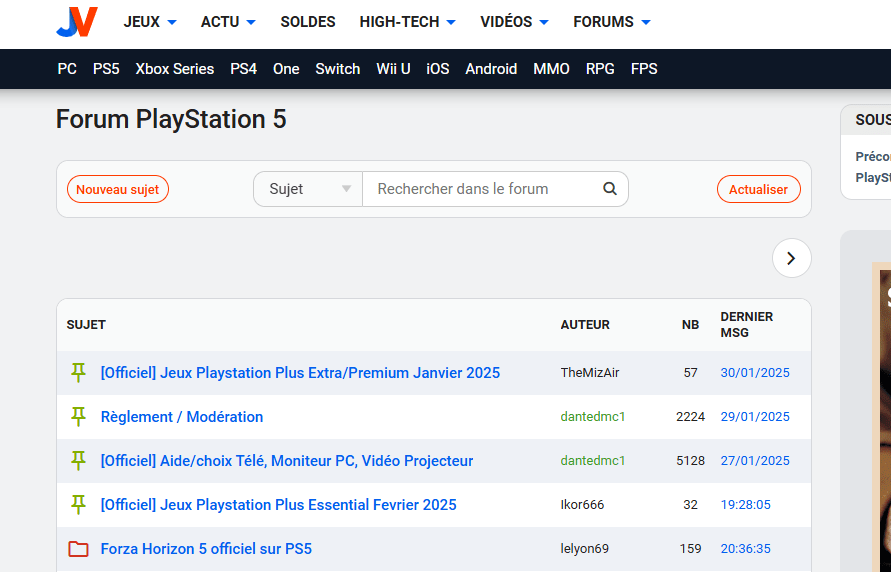
Task: Select PS4 platform tab
Action: (x=243, y=69)
